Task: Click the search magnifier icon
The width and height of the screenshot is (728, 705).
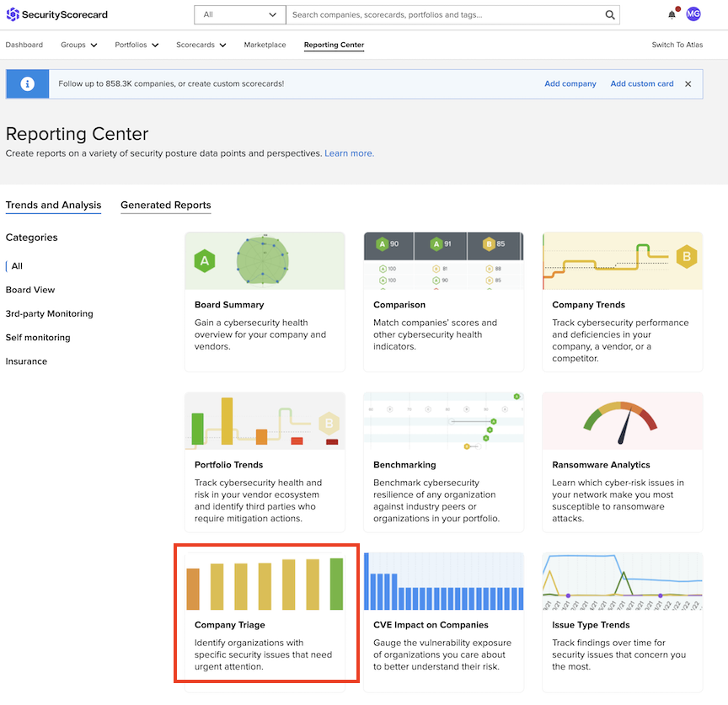Action: [609, 15]
